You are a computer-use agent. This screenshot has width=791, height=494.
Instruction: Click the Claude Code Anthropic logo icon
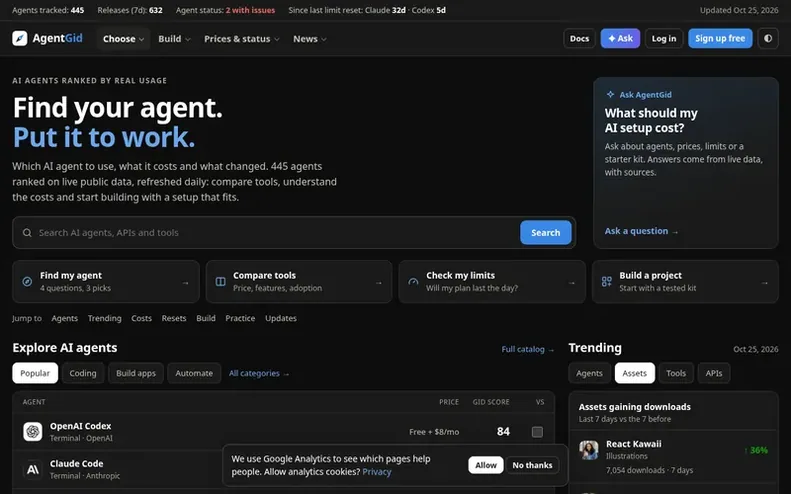(x=33, y=469)
